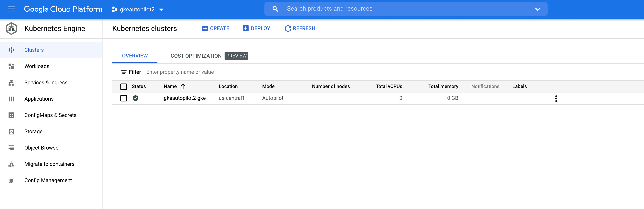Click the Applications grid icon

pyautogui.click(x=11, y=99)
